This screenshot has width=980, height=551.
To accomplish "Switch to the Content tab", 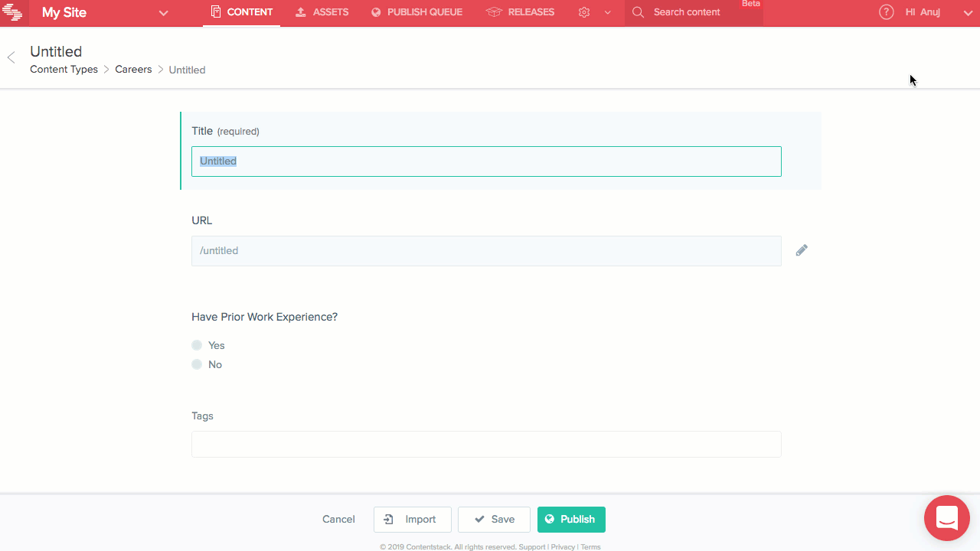I will 241,12.
